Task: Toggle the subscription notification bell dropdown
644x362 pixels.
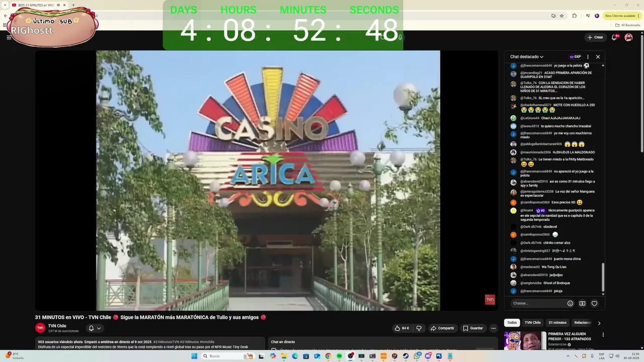Action: (x=95, y=328)
